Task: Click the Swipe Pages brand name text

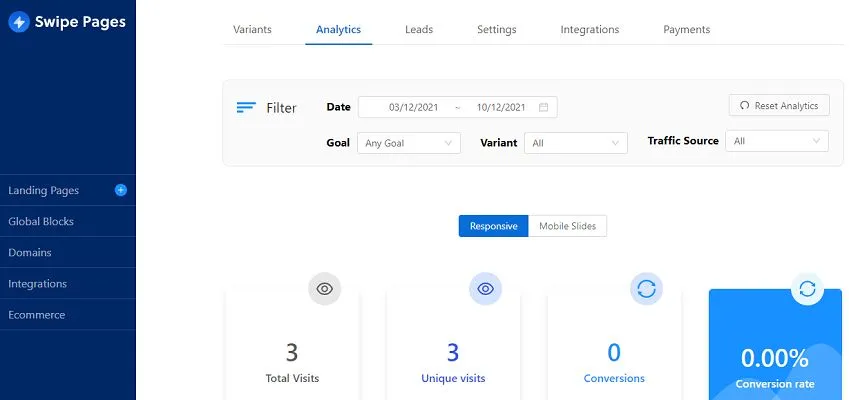Action: [x=80, y=22]
